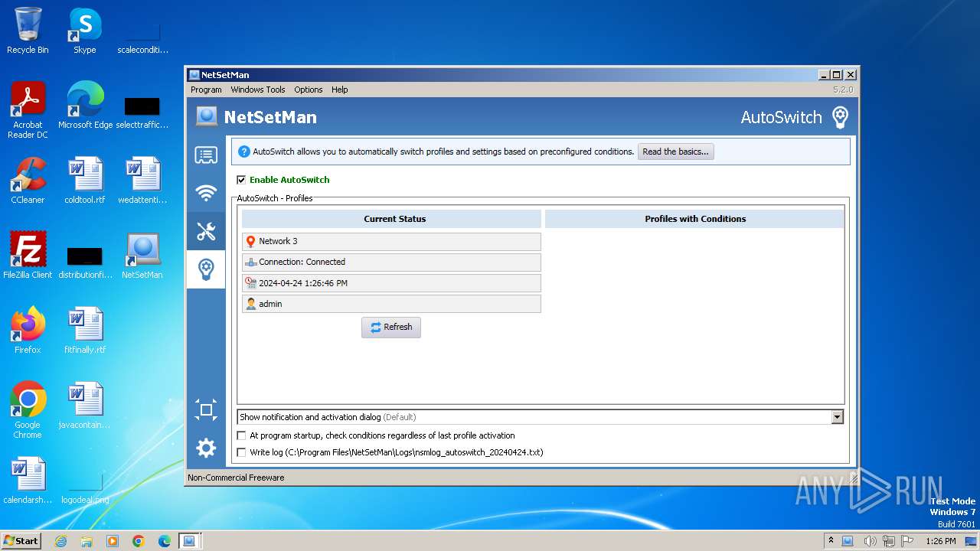Click the Network 3 location pin icon
The width and height of the screenshot is (980, 551).
coord(250,241)
